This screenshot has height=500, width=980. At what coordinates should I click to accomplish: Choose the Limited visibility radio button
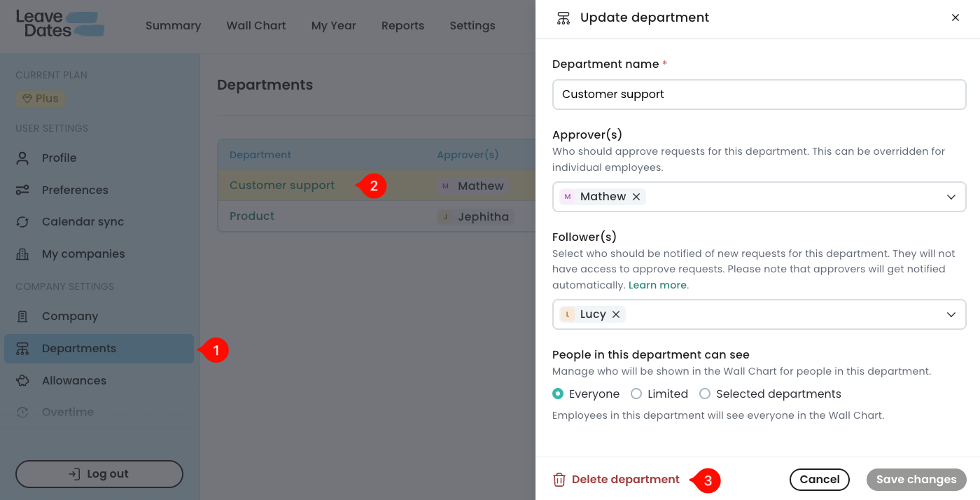636,394
